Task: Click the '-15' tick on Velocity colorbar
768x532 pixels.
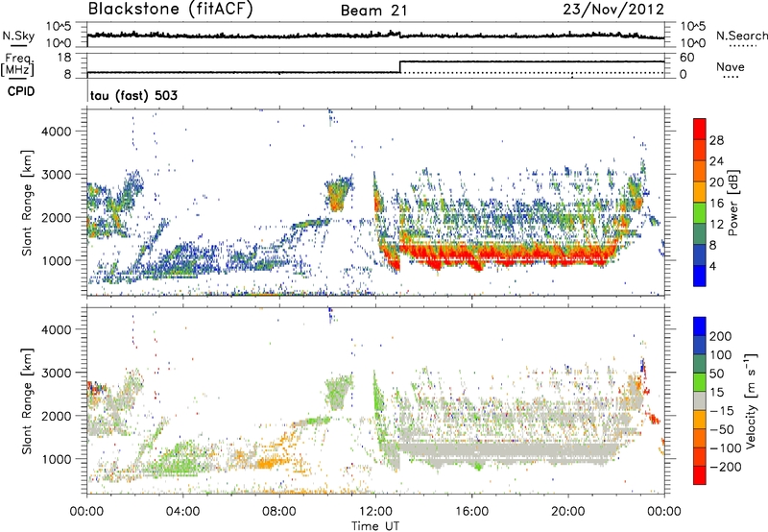Action: pyautogui.click(x=722, y=410)
